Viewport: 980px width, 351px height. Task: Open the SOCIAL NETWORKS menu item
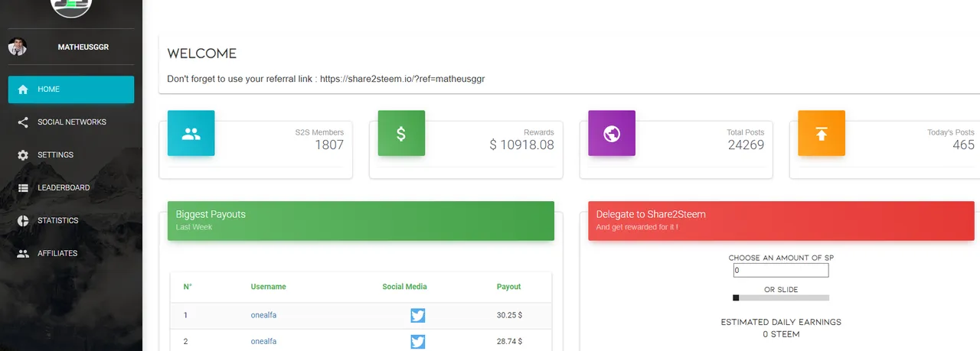(x=71, y=122)
